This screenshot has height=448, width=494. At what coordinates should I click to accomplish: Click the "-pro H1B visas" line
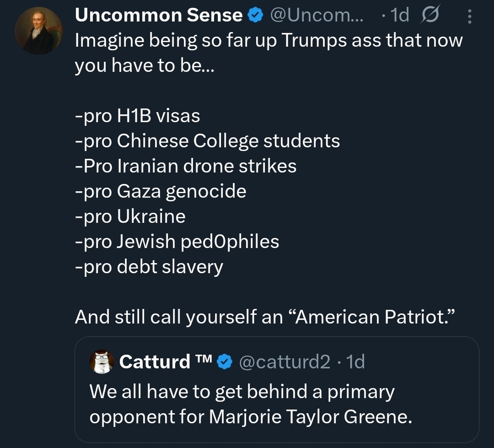[x=137, y=116]
